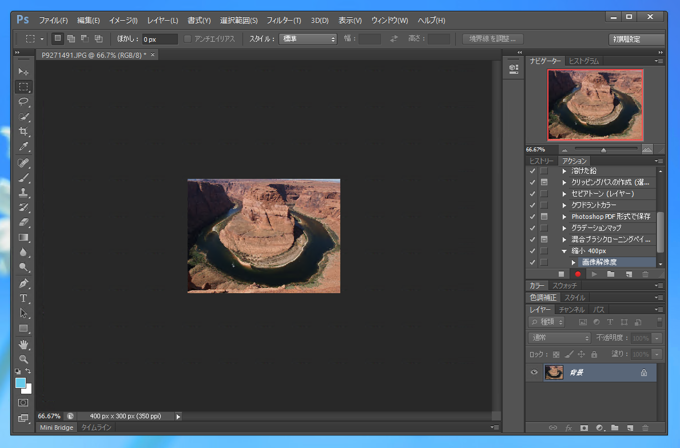Open the layer filter 種類 dropdown

coord(546,322)
